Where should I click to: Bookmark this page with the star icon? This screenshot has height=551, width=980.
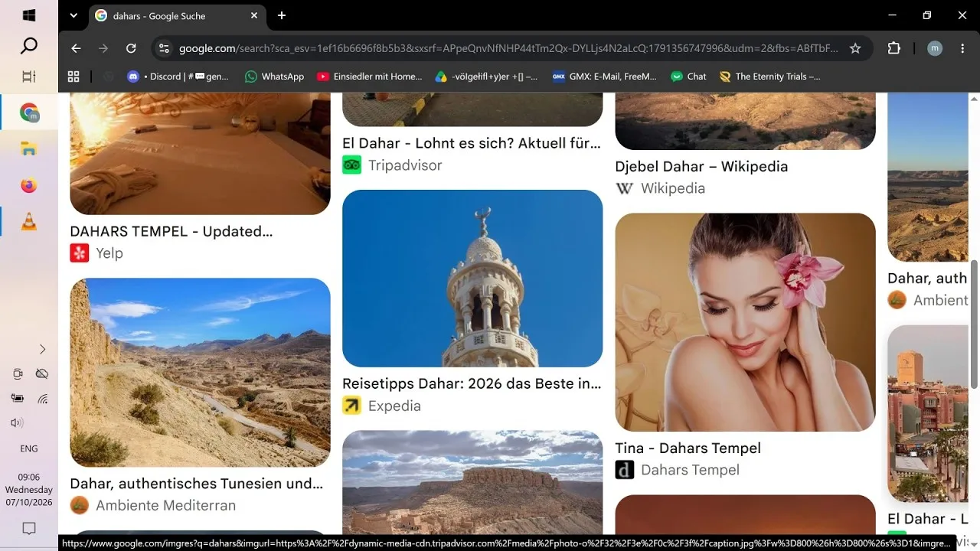click(x=855, y=48)
